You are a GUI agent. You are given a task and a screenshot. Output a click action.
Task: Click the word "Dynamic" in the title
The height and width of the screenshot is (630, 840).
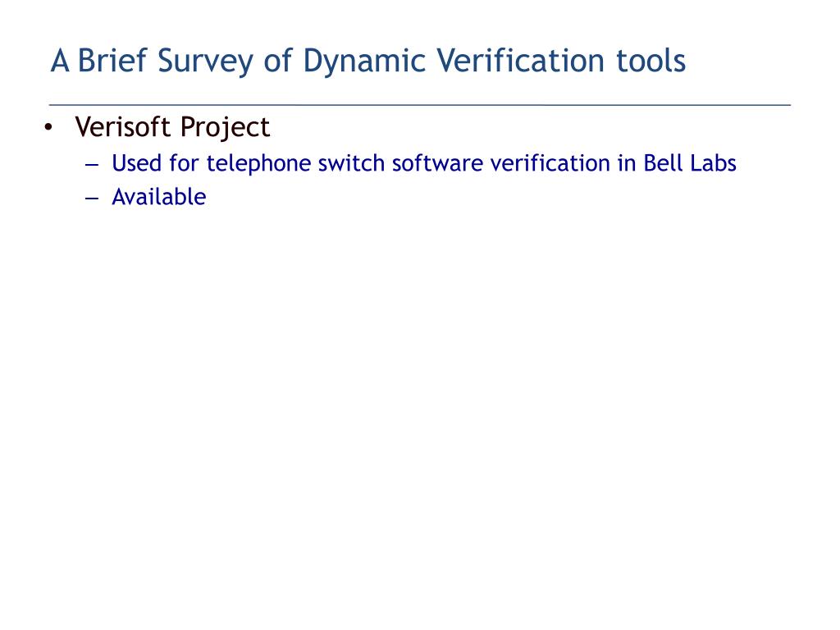(363, 61)
